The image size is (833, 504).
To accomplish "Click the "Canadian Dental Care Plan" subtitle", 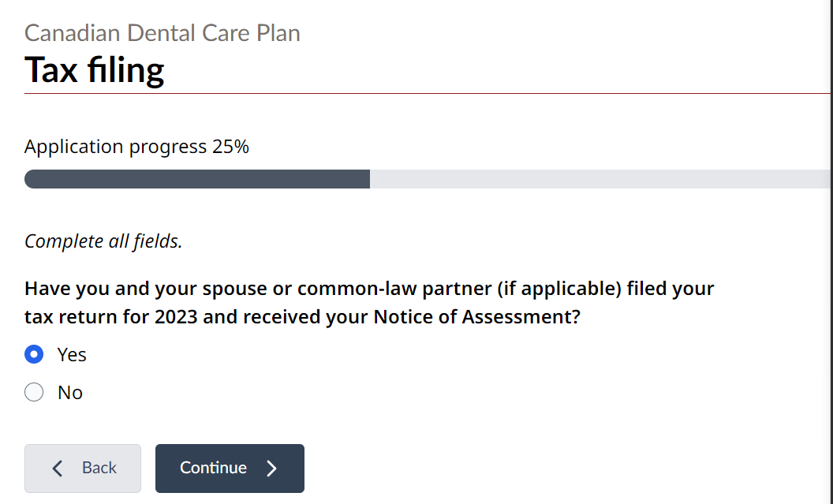I will [162, 33].
